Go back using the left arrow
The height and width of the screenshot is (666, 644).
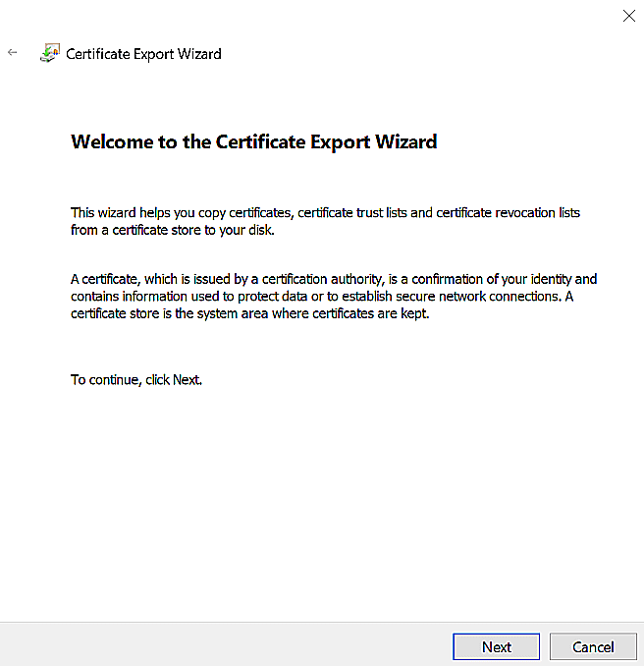[13, 52]
